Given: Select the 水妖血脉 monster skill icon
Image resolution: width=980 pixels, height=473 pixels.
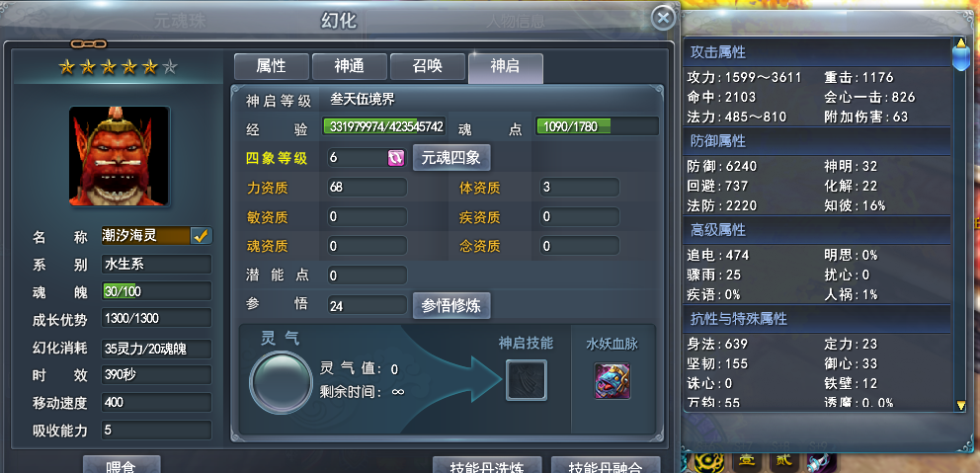Looking at the screenshot, I should (x=612, y=381).
